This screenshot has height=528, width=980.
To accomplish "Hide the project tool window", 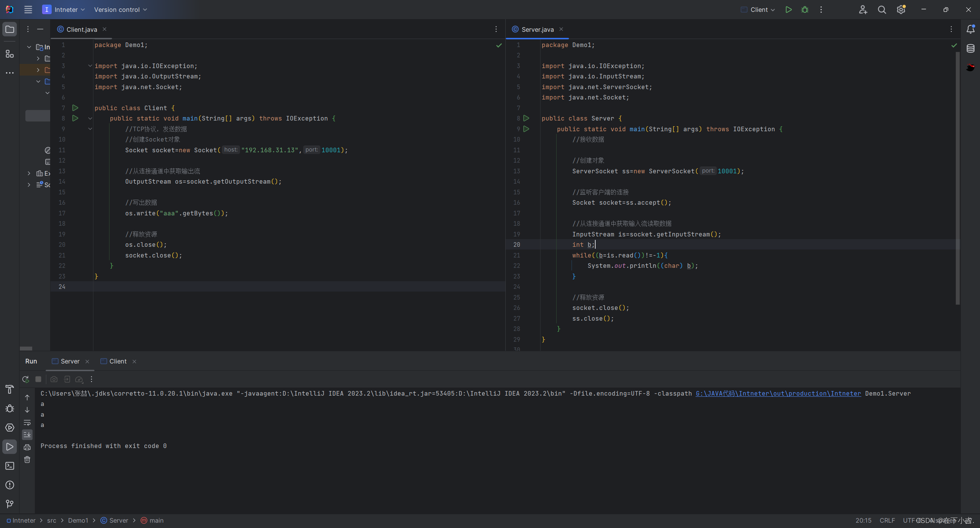I will [x=40, y=29].
